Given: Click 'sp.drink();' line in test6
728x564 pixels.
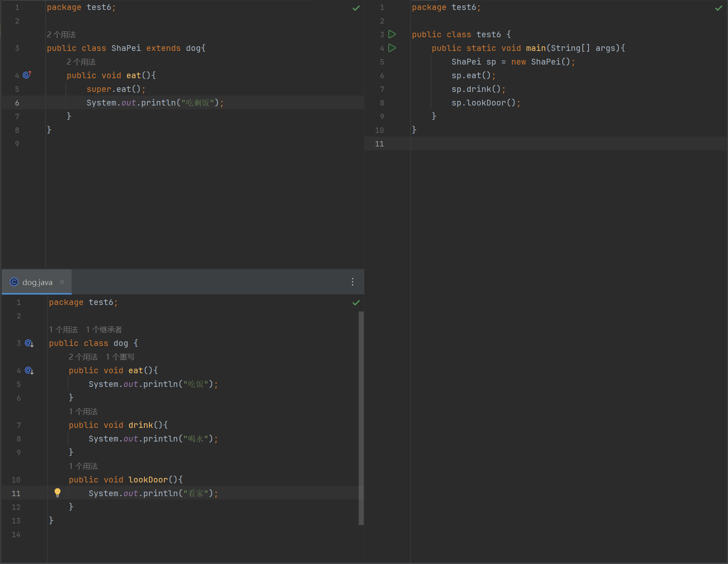Looking at the screenshot, I should coord(478,89).
